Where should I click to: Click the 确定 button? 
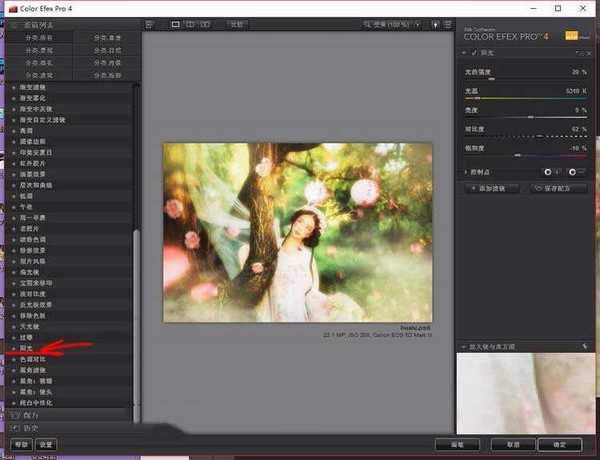pos(559,444)
